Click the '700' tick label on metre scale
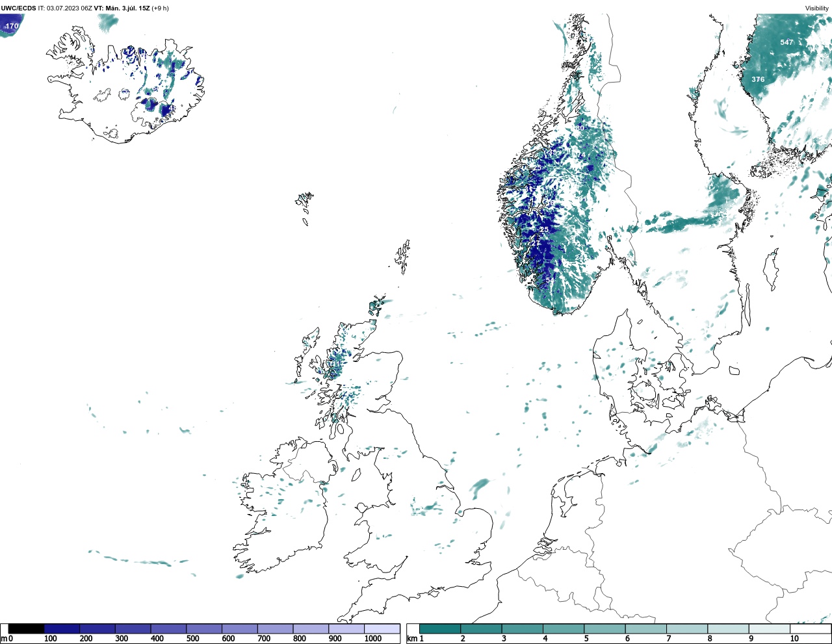The image size is (832, 644). (263, 639)
